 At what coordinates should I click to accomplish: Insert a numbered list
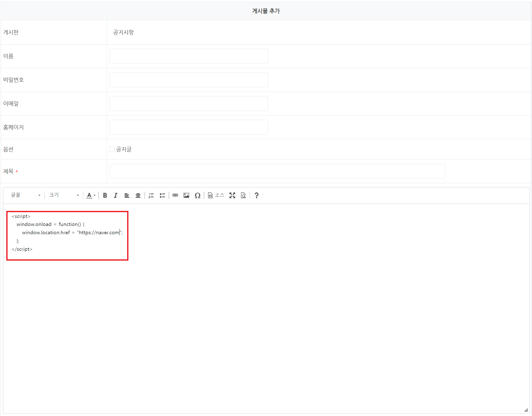[x=151, y=195]
